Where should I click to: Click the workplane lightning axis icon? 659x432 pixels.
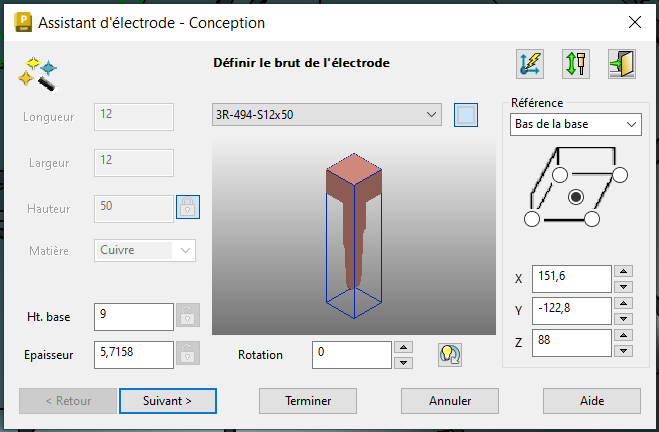click(530, 64)
